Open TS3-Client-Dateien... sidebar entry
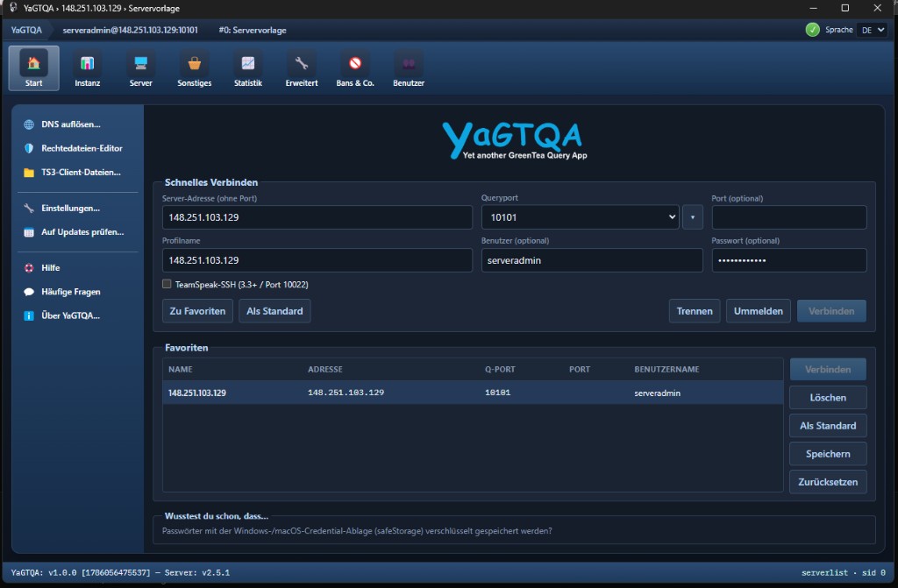The height and width of the screenshot is (588, 898). [x=77, y=173]
